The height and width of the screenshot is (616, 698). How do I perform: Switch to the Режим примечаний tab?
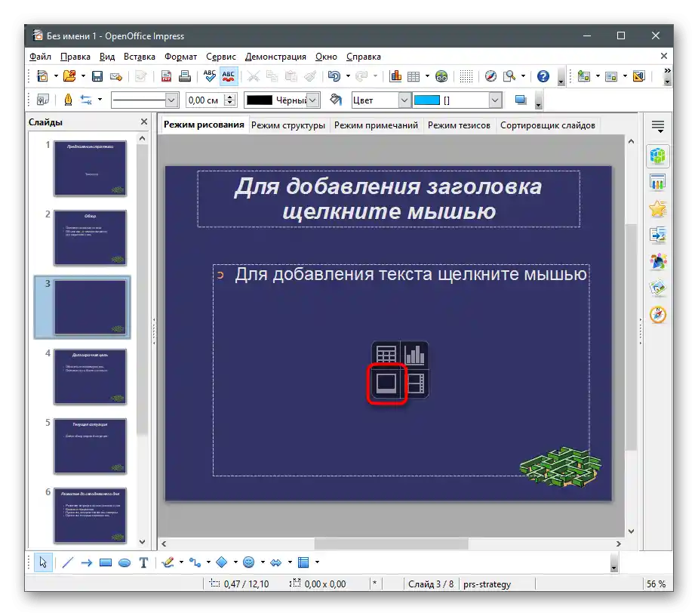[376, 125]
